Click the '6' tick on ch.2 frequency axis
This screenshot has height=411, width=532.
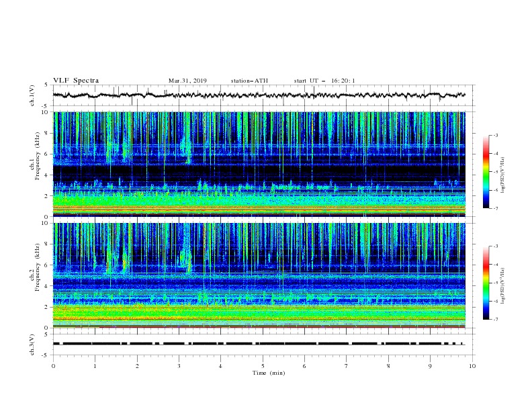point(46,265)
